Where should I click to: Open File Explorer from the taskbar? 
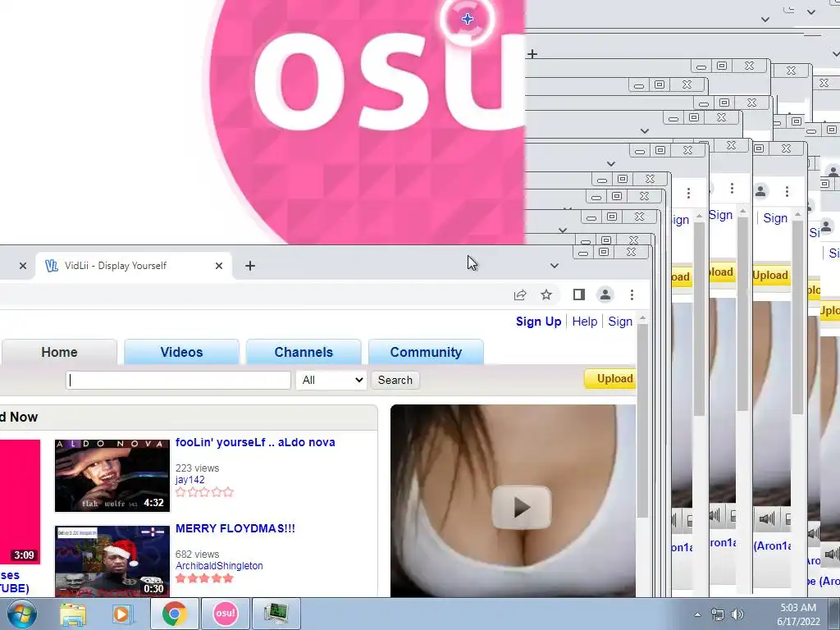pos(73,614)
